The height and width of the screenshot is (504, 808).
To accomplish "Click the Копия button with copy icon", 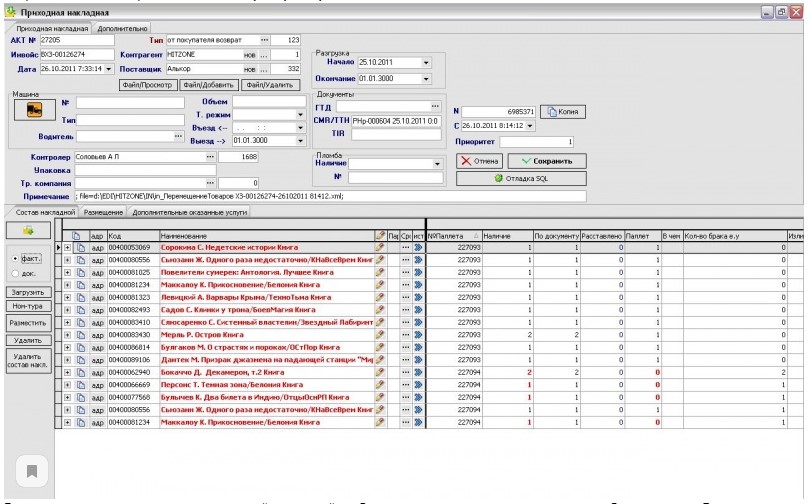I will click(564, 111).
